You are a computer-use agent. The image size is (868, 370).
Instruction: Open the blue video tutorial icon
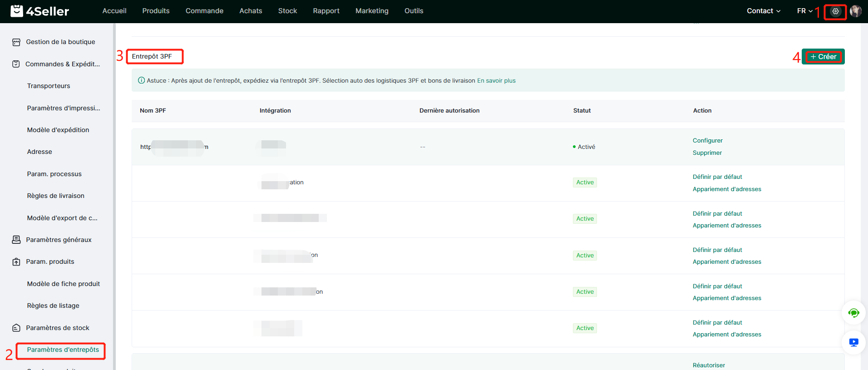[853, 342]
